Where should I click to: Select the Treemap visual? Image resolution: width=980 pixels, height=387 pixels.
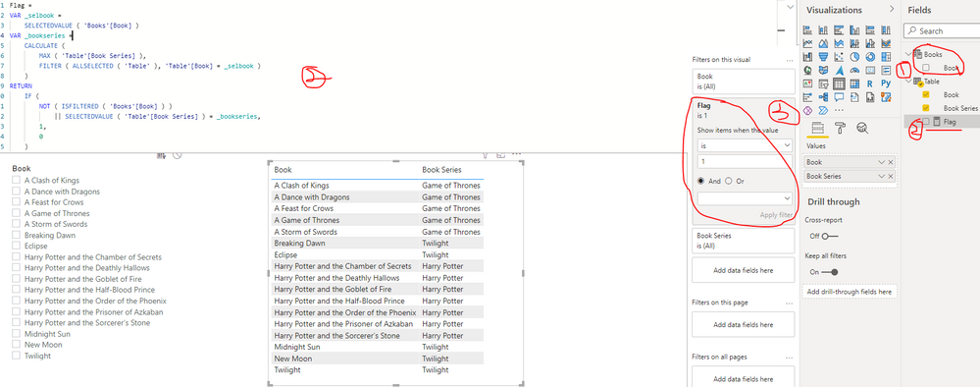click(886, 56)
